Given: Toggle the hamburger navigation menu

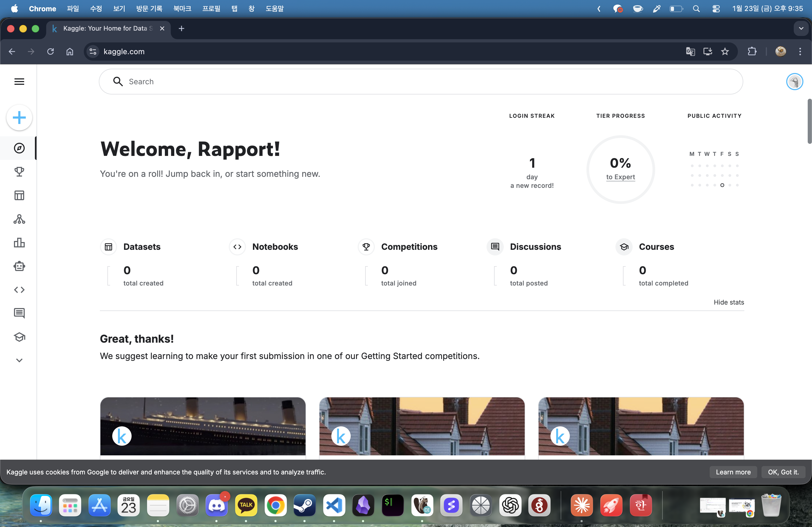Looking at the screenshot, I should 19,82.
